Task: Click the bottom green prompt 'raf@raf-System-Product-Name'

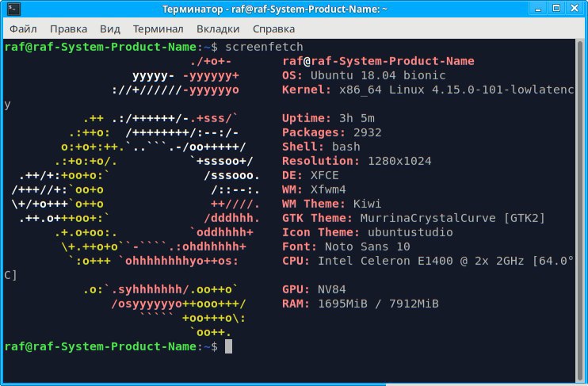Action: [x=101, y=346]
